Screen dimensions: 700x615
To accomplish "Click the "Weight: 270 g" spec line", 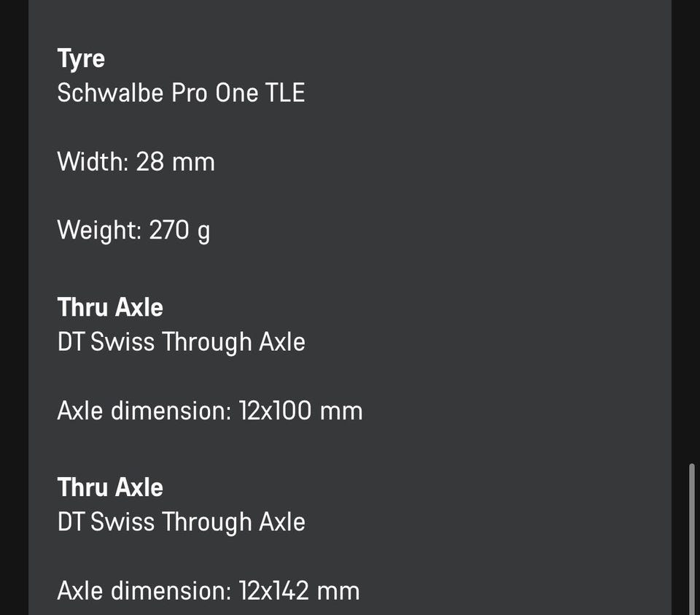I will (x=133, y=231).
